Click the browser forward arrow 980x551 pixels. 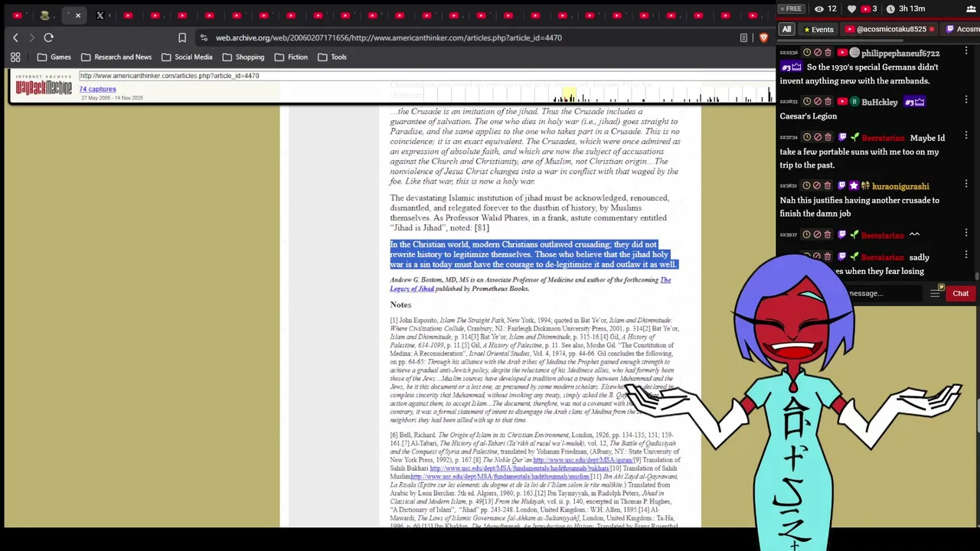click(x=31, y=37)
